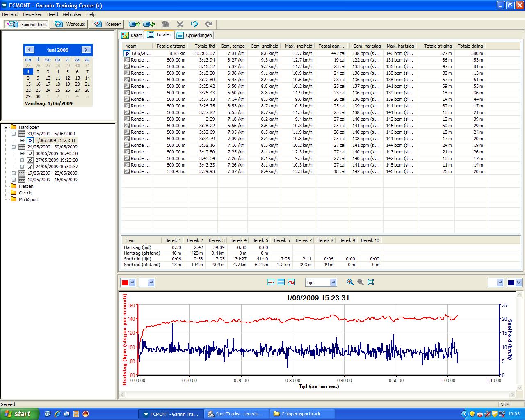This screenshot has height=420, width=525.
Task: Open the Bewerken menu
Action: pyautogui.click(x=33, y=14)
